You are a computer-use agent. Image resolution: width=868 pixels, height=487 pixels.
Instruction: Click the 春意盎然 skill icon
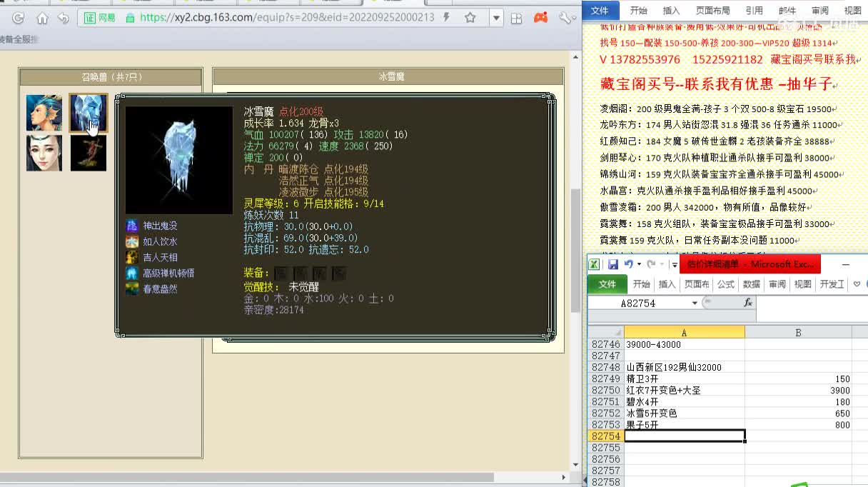click(132, 288)
